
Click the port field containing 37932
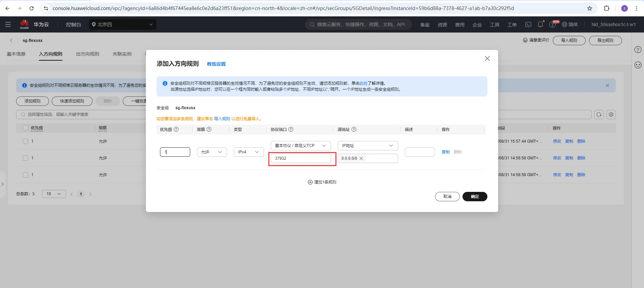[x=301, y=158]
